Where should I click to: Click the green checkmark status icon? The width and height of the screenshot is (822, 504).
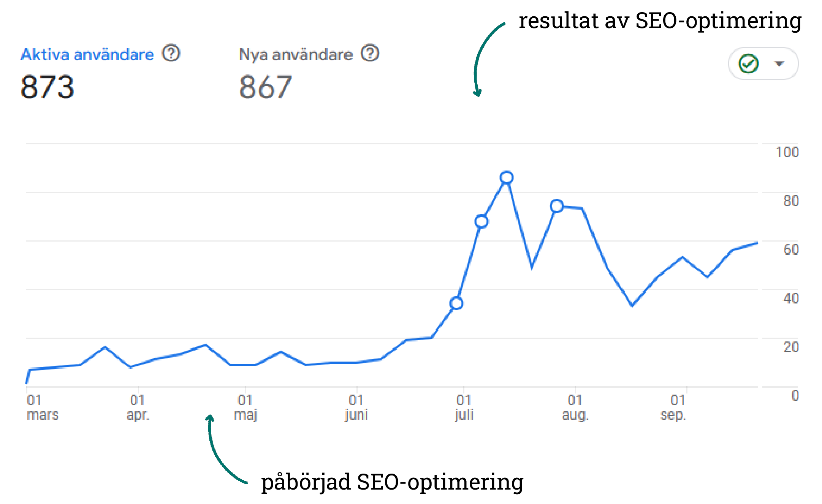click(x=748, y=63)
